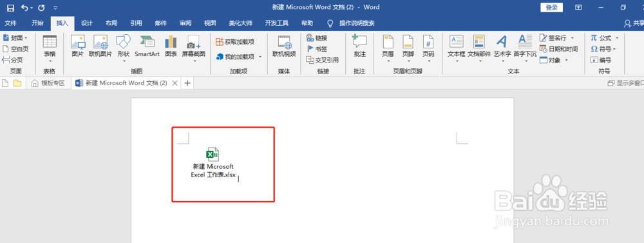Insert a 编号 number

[x=600, y=60]
